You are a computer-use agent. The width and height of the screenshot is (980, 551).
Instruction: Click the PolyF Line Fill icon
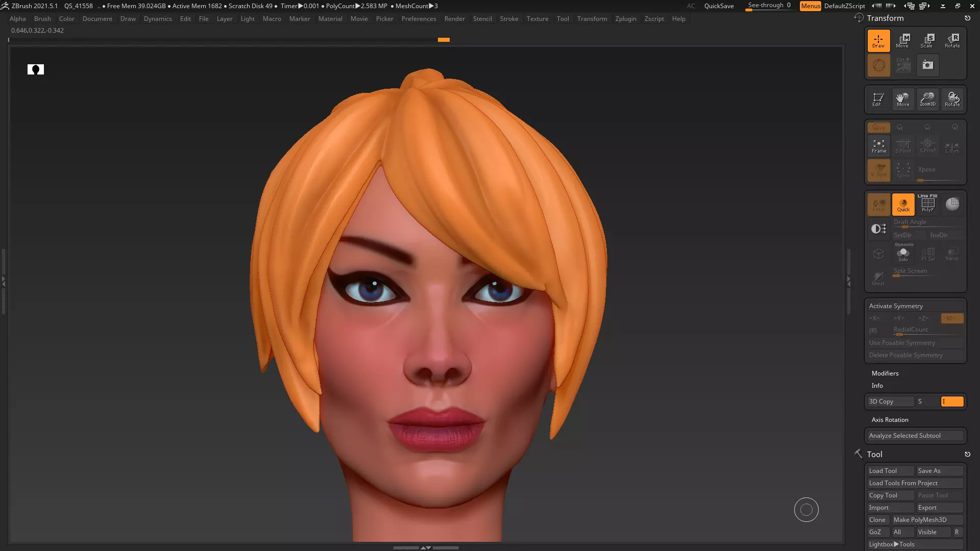(927, 204)
